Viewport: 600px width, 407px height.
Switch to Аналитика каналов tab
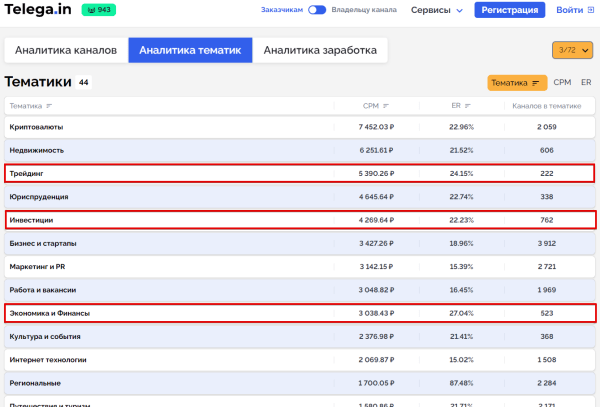(66, 50)
